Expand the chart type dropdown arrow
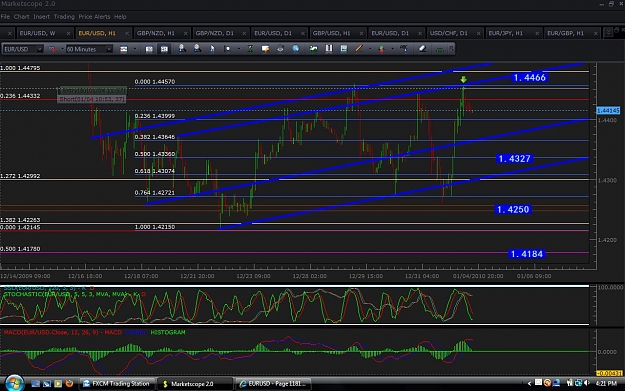Viewport: 625px width, 391px height. [x=134, y=49]
